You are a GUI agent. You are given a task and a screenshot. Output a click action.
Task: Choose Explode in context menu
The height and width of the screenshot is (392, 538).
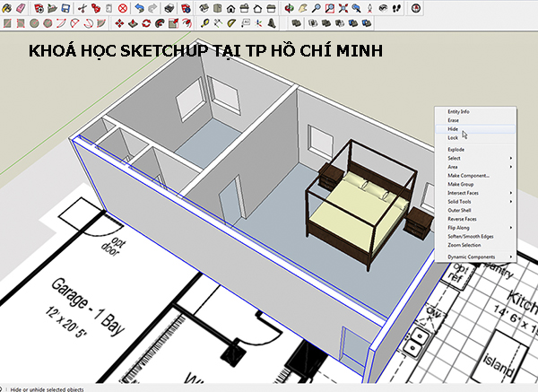pos(475,149)
